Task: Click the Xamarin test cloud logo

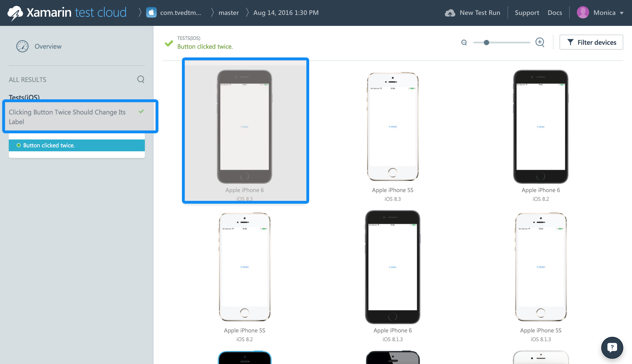Action: pos(67,12)
